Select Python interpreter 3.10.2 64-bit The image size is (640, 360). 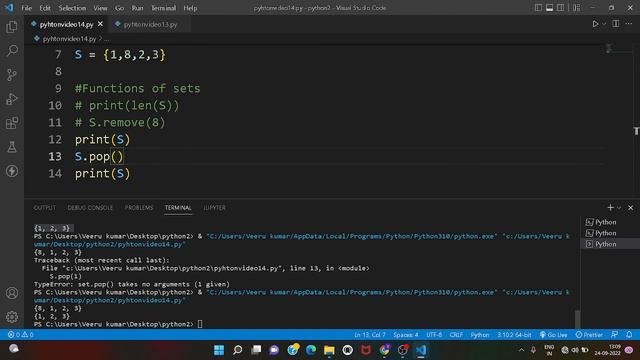pyautogui.click(x=514, y=335)
